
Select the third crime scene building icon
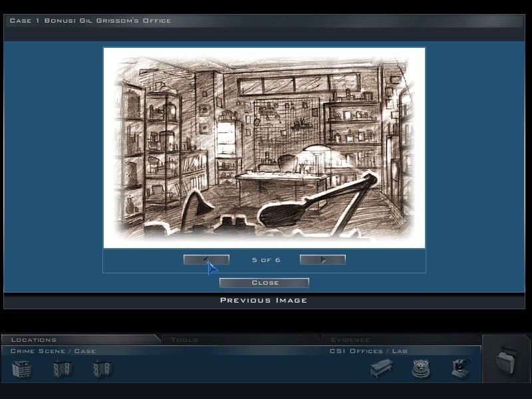pos(102,368)
